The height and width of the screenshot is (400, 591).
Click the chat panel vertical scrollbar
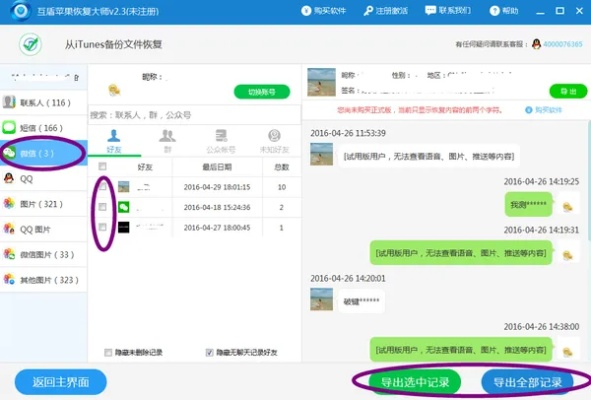click(589, 181)
